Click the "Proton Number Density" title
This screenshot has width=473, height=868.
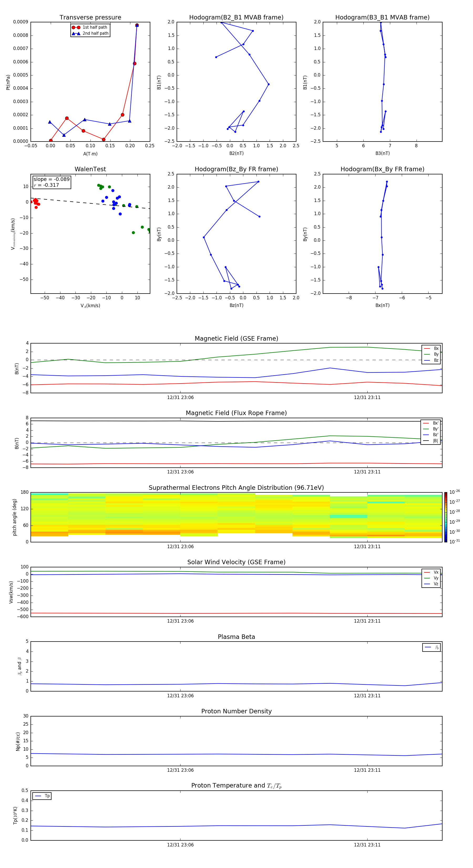click(236, 711)
